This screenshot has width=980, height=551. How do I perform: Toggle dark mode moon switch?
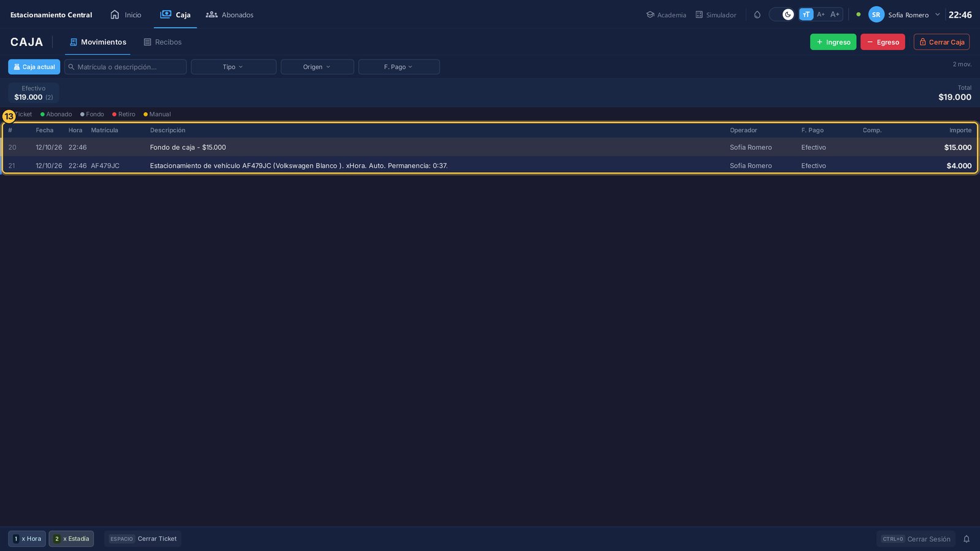pyautogui.click(x=782, y=15)
